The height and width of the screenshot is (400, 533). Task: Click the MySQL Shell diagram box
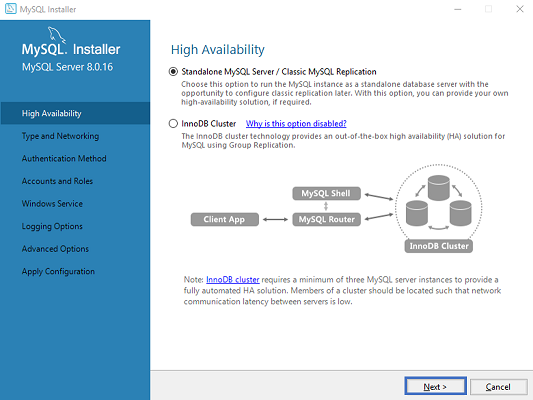pyautogui.click(x=326, y=193)
